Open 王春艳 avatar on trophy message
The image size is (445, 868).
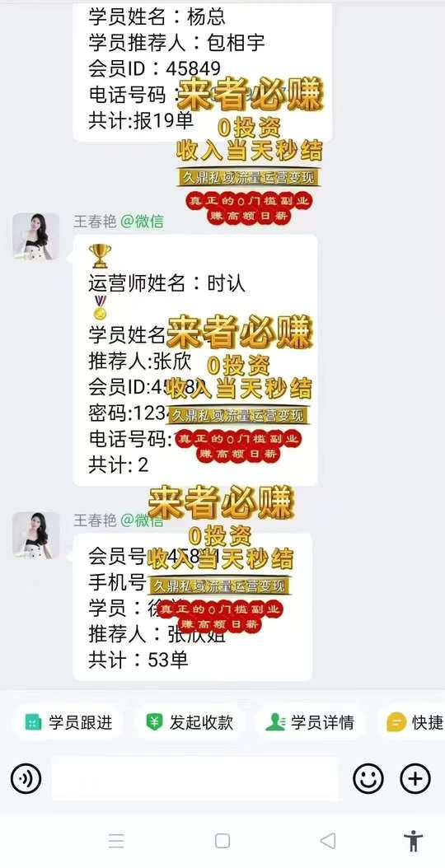pyautogui.click(x=35, y=236)
